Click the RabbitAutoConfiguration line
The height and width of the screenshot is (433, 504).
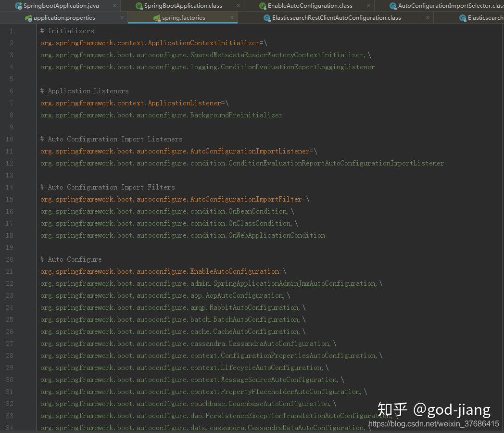click(173, 307)
